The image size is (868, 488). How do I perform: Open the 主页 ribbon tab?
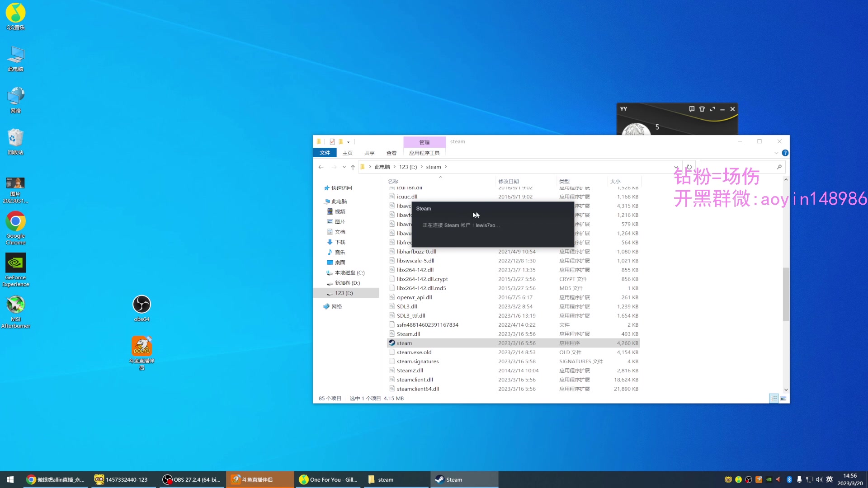pos(347,153)
